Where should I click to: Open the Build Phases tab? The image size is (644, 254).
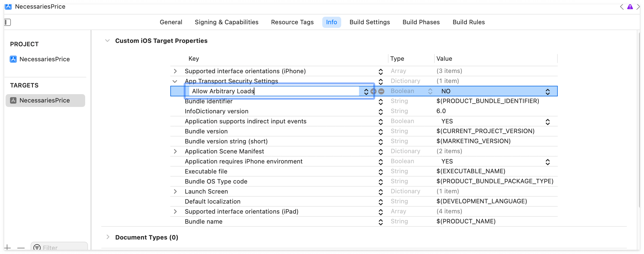coord(421,22)
